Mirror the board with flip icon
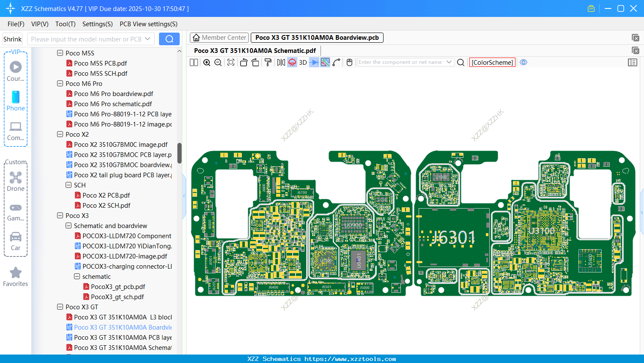Viewport: 644px width, 363px height. pos(281,62)
